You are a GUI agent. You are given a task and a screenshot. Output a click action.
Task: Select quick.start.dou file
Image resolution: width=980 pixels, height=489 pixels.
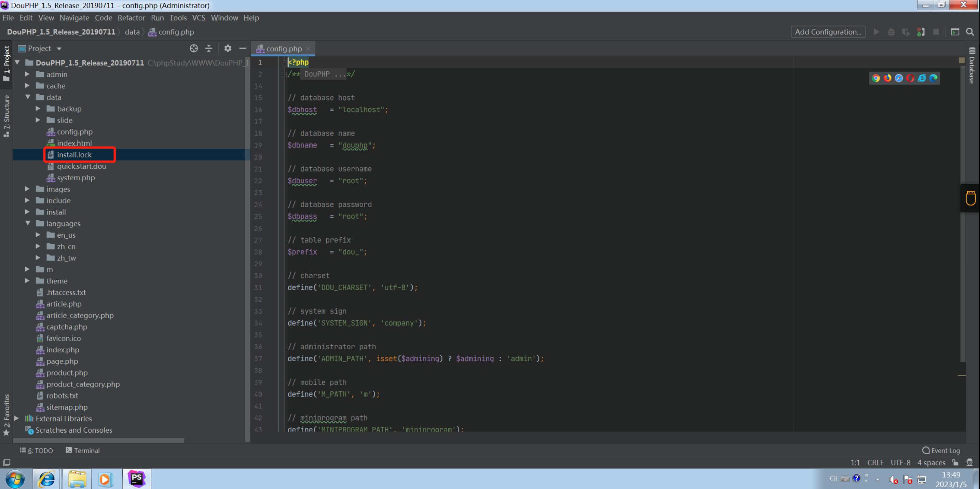point(81,166)
